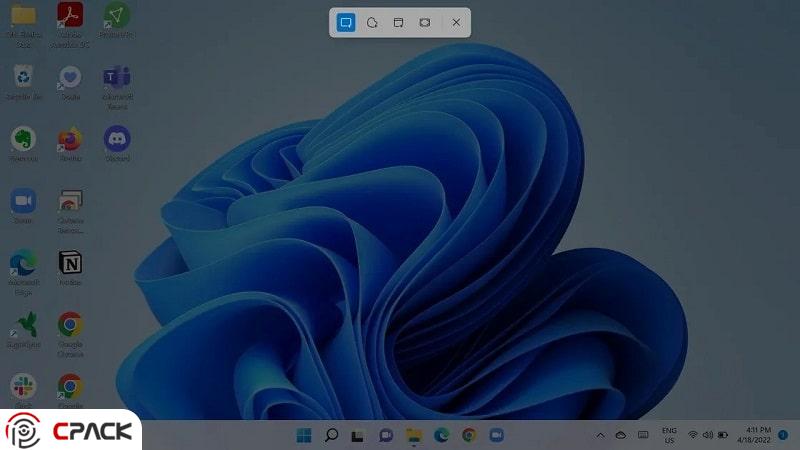Viewport: 800px width, 450px height.
Task: Open File Explorer from the taskbar
Action: (x=414, y=435)
